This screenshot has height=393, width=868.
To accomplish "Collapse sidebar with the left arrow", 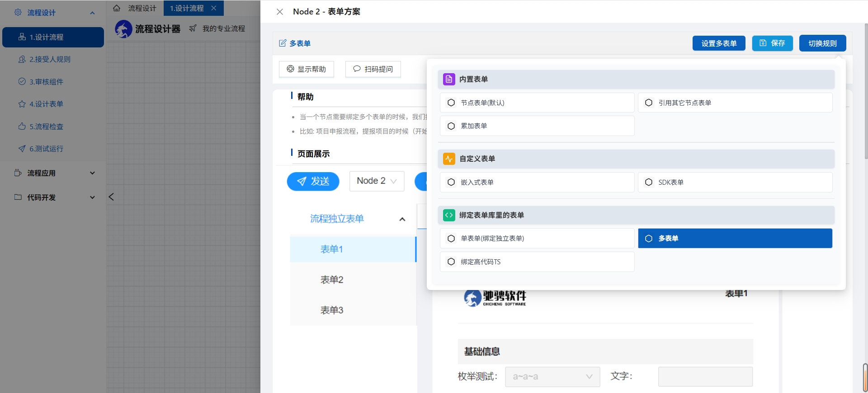I will [x=111, y=197].
